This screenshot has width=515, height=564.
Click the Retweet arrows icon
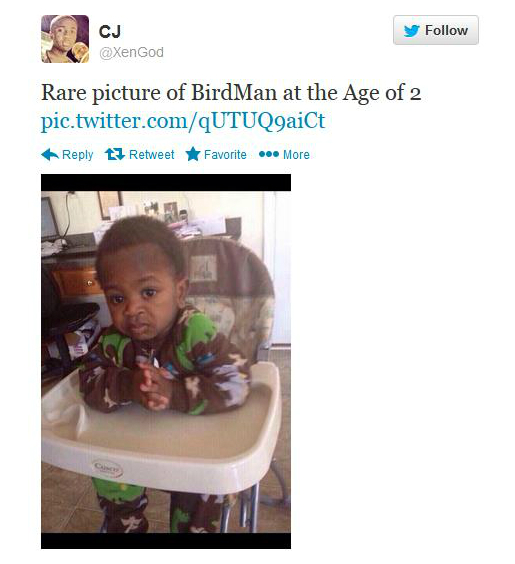pos(115,154)
